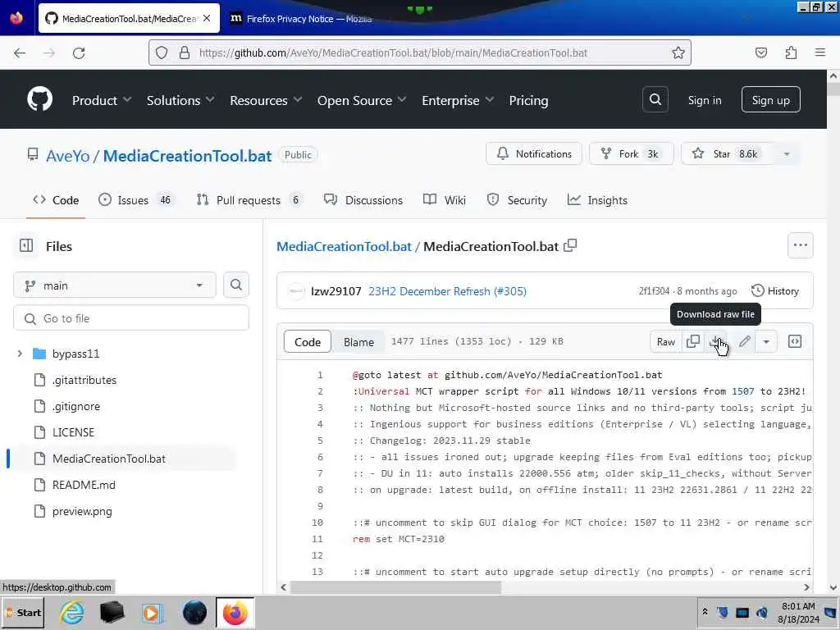The image size is (840, 630).
Task: Open commit 23H2 December Refresh (#305)
Action: coord(447,291)
